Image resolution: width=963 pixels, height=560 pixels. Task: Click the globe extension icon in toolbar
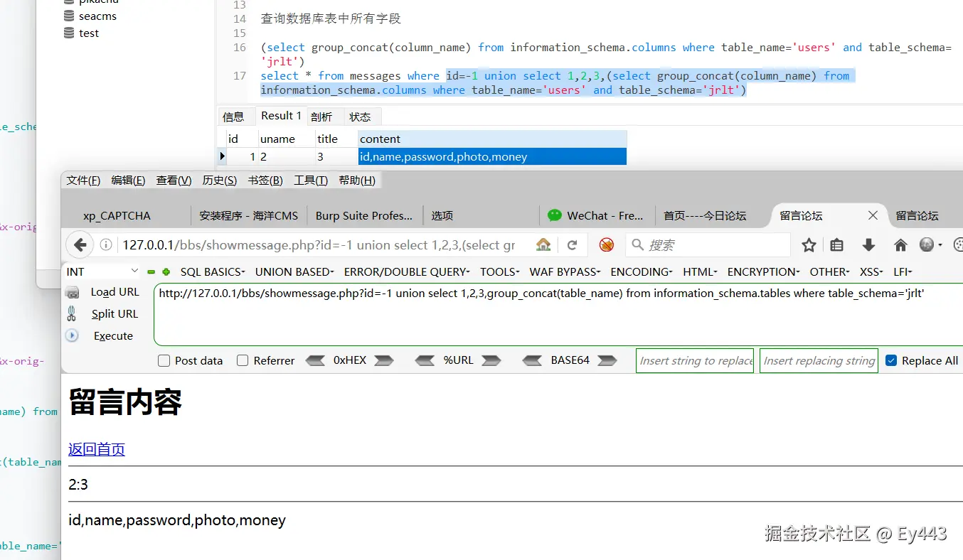pyautogui.click(x=927, y=245)
